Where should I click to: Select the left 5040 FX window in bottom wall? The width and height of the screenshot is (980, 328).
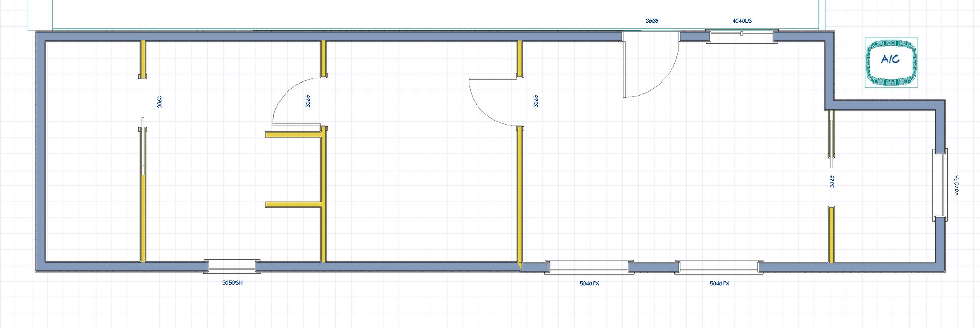(589, 267)
